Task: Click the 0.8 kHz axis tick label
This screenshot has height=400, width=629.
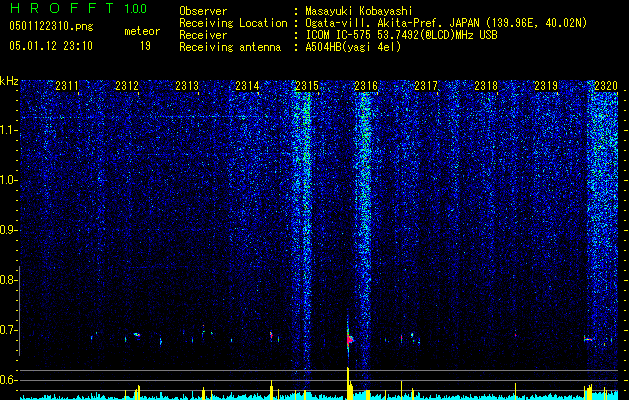Action: 7,280
